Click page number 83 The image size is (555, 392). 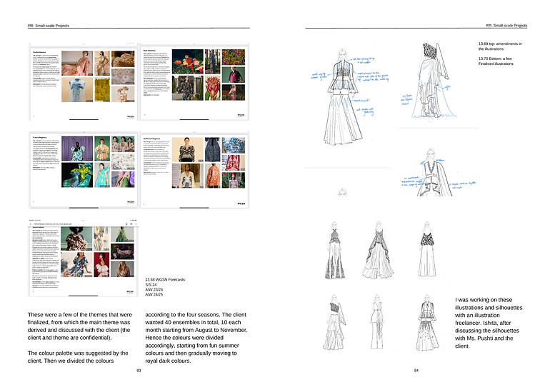point(139,371)
